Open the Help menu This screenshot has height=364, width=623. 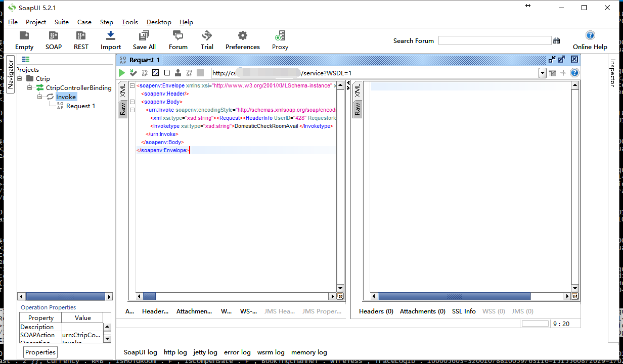(x=186, y=22)
